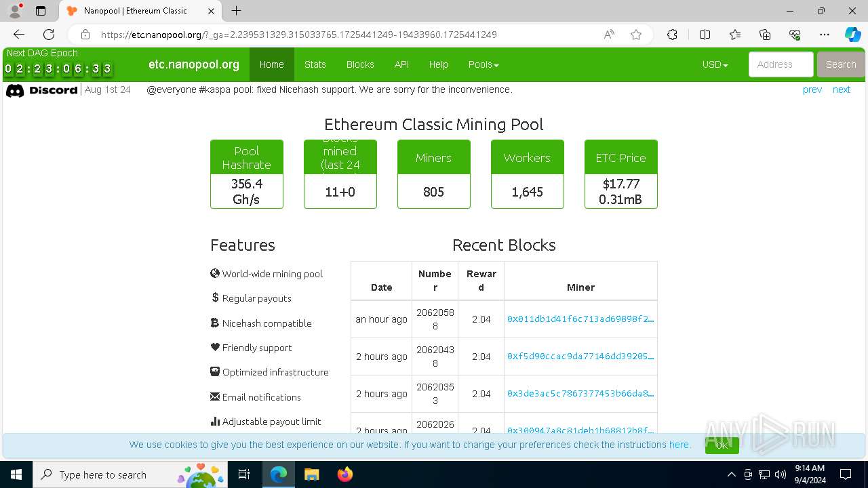
Task: Toggle Split screen view
Action: click(705, 35)
